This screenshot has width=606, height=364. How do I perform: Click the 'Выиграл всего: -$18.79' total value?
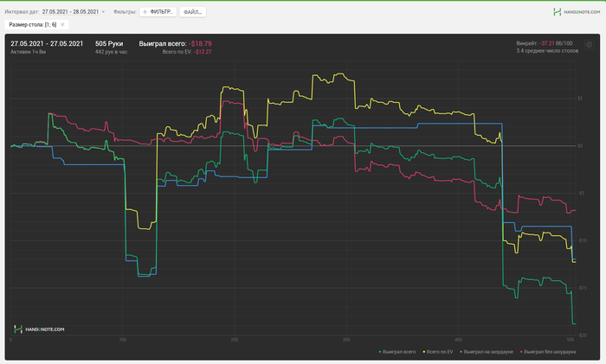[175, 43]
